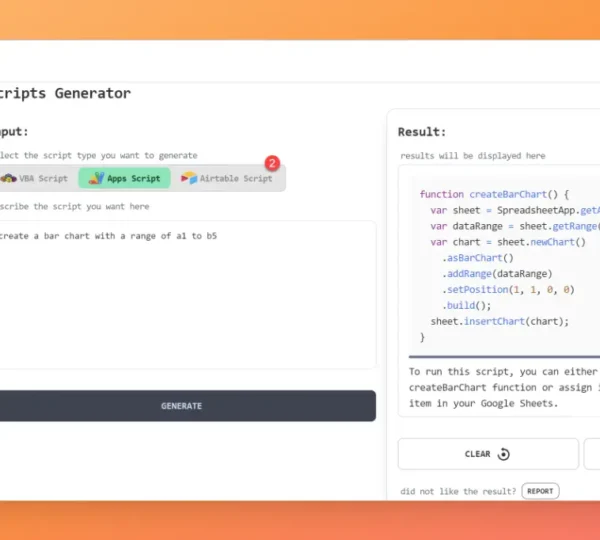Screen dimensions: 600x540
Task: Click the VBA Script icon
Action: coord(8,178)
